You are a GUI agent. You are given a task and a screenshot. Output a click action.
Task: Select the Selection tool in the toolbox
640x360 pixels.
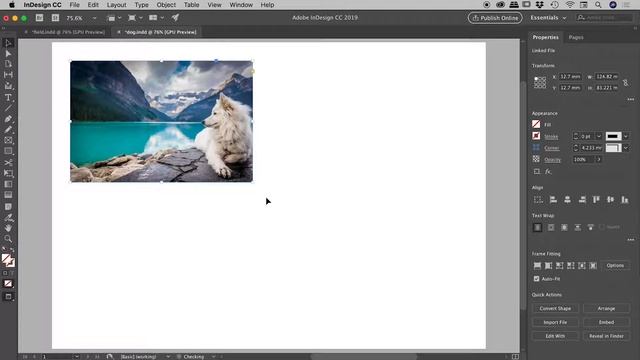click(x=8, y=43)
